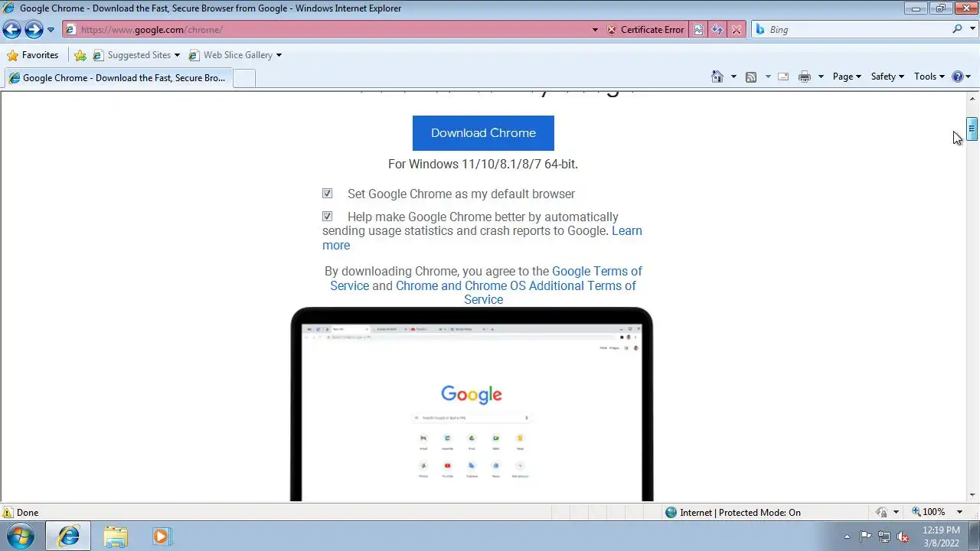Click the blue Download Chrome button

point(483,133)
